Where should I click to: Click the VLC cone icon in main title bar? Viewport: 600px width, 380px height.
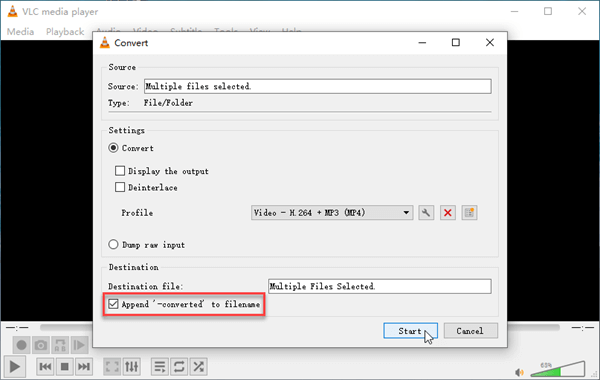(13, 11)
